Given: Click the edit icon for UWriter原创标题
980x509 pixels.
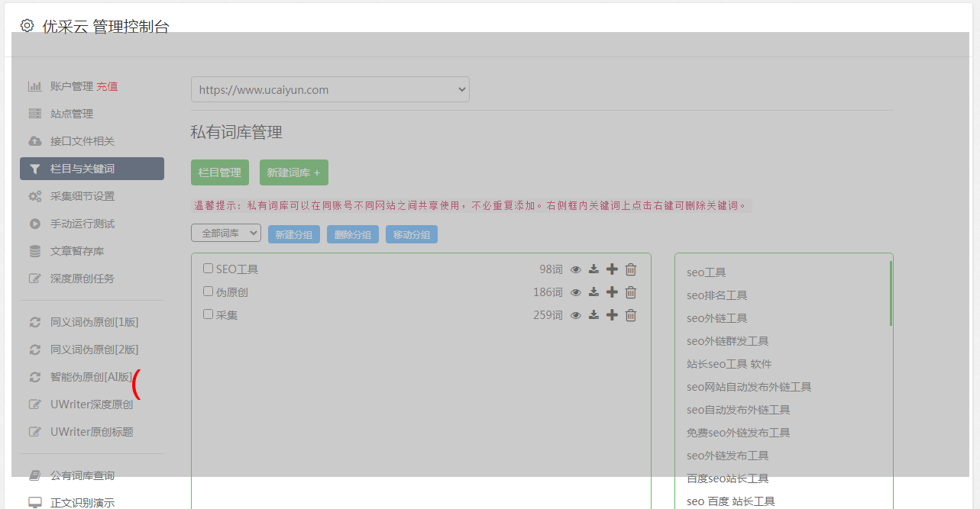Looking at the screenshot, I should (x=35, y=432).
